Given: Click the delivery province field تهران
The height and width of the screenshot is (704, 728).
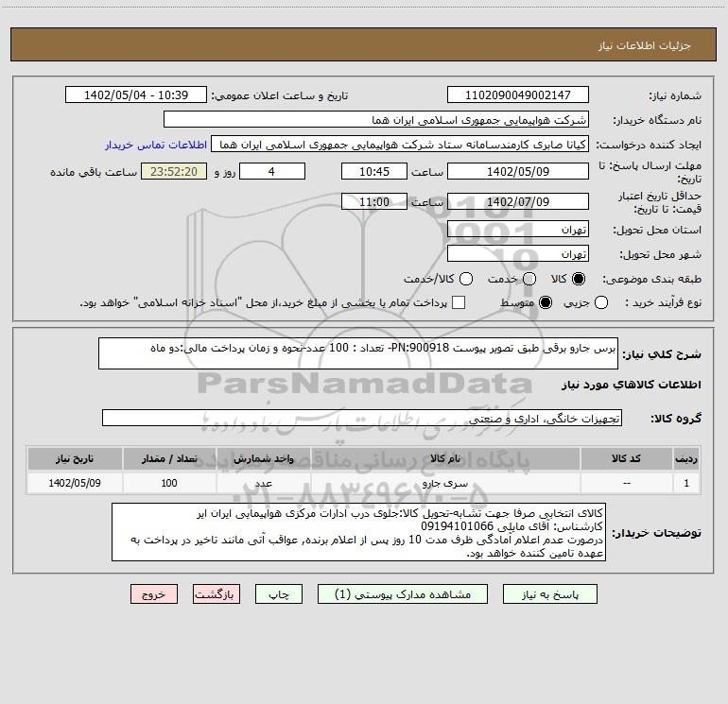Looking at the screenshot, I should [518, 230].
